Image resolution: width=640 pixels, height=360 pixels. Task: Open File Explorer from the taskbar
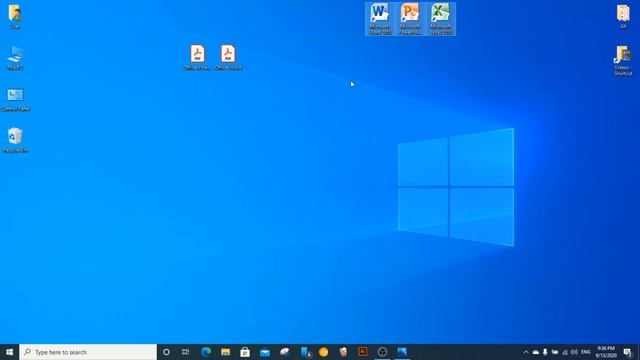coord(225,352)
